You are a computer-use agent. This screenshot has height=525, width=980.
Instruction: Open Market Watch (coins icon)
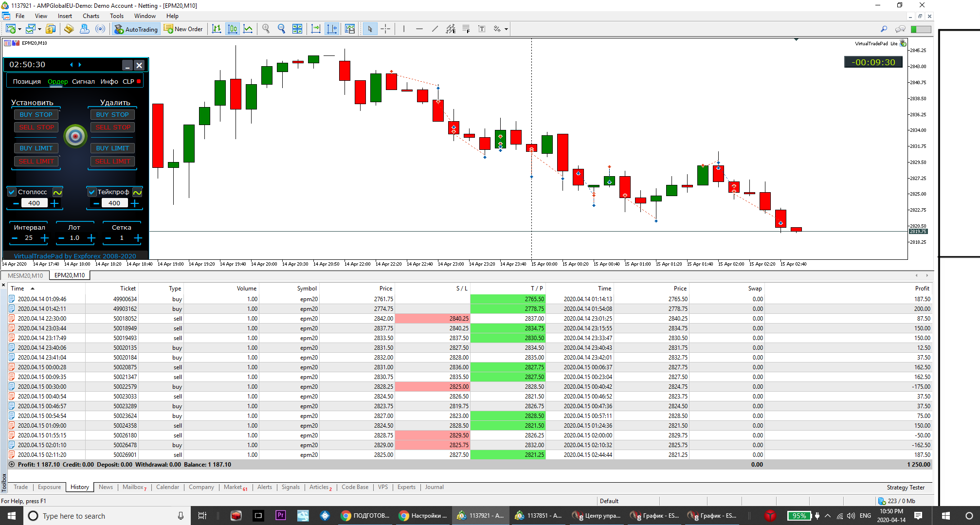pos(51,29)
